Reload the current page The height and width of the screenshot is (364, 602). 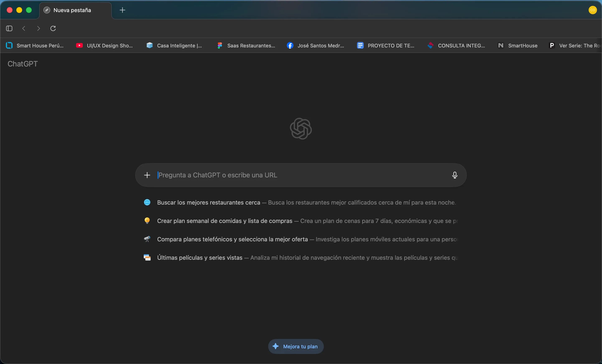(x=53, y=29)
